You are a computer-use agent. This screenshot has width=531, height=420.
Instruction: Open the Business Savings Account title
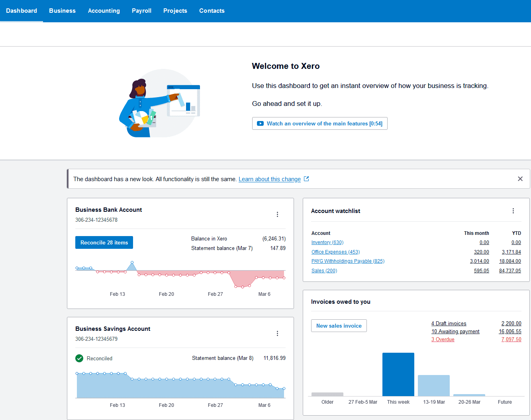pyautogui.click(x=113, y=329)
